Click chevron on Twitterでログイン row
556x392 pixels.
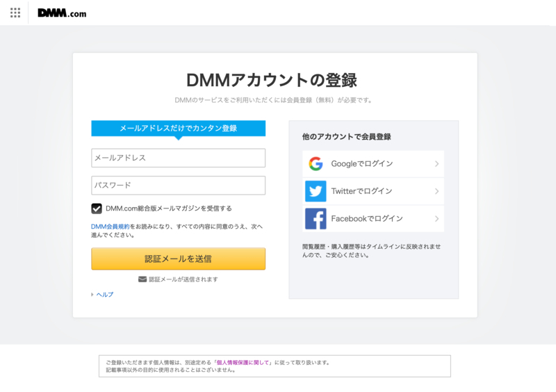tap(436, 191)
